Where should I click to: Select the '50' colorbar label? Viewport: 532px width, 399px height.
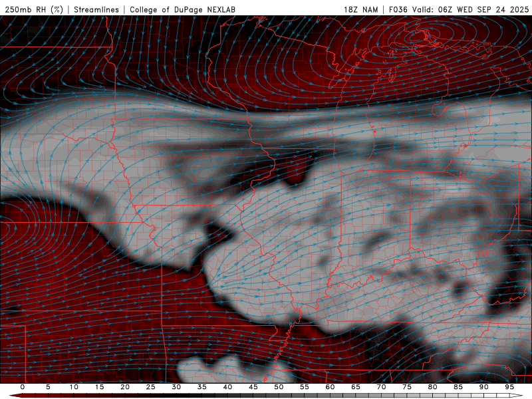click(x=279, y=387)
